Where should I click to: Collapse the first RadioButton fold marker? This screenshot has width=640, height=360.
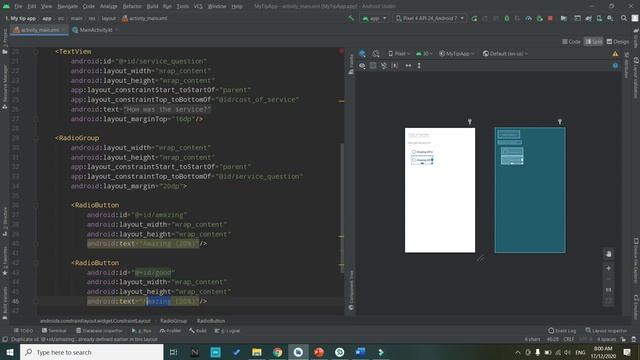pyautogui.click(x=36, y=205)
